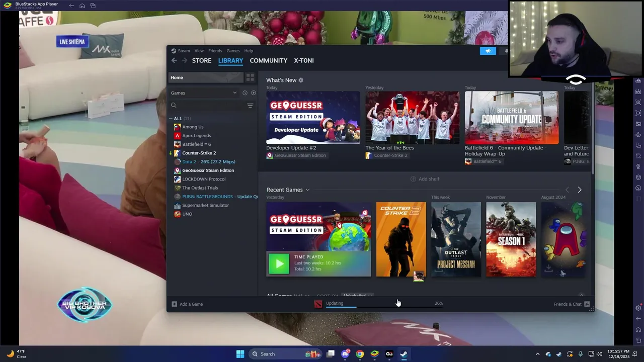Open Counter-Strike 2 recent game cover
The height and width of the screenshot is (362, 644).
tap(401, 239)
